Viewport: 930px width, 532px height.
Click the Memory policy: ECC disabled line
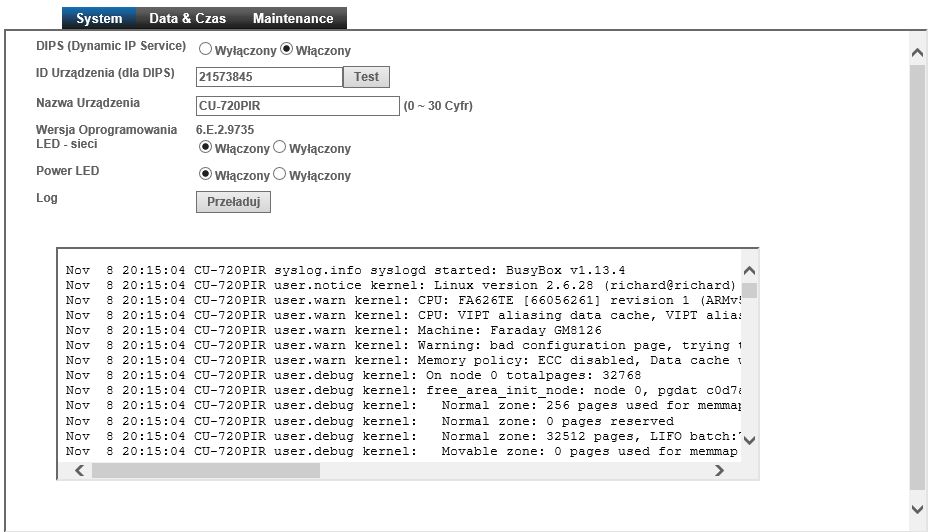(403, 361)
